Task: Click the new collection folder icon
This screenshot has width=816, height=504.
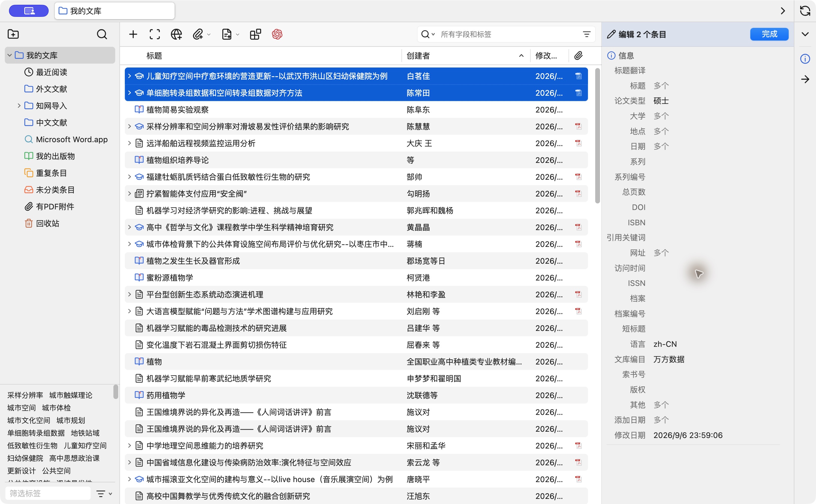Action: (13, 34)
